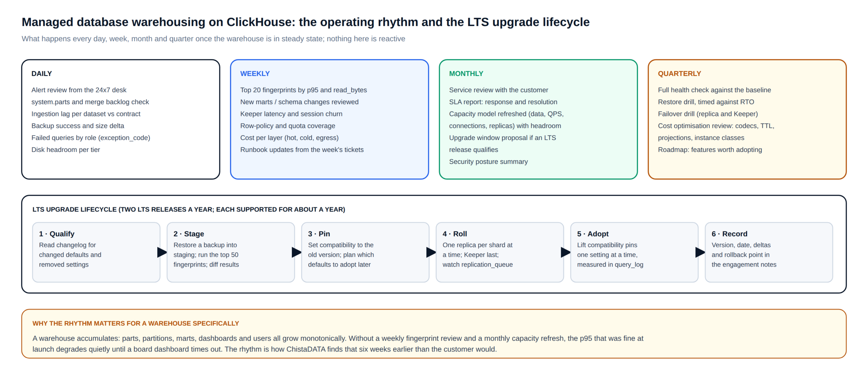Click 'WHY THE RHYTHM MATTERS FOR A WAREHOUSE SPECIFICALLY'
Screen dimensions: 868x369
click(136, 323)
